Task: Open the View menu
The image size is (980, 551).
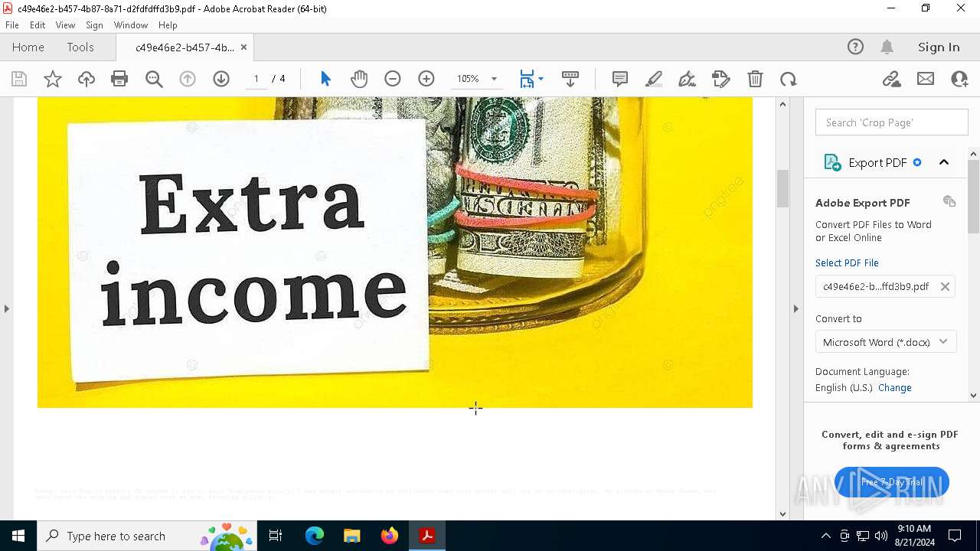Action: (66, 25)
